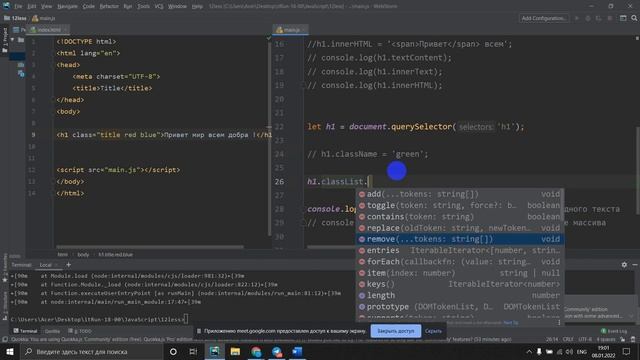Click CRLF line separator in status bar
The image size is (640, 360).
568,339
